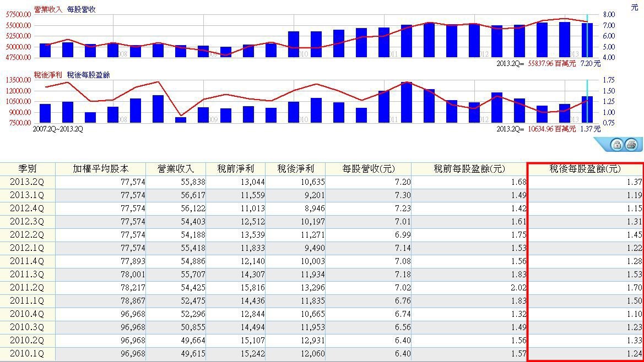
Task: Click the net profit cell 11,271
Action: click(x=296, y=234)
